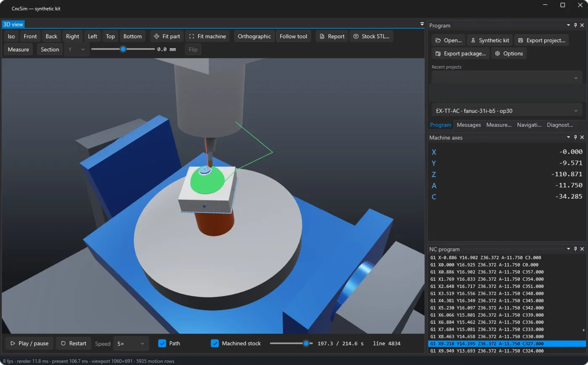Click the Restart circular arrow icon
Image resolution: width=588 pixels, height=365 pixels.
pos(63,343)
